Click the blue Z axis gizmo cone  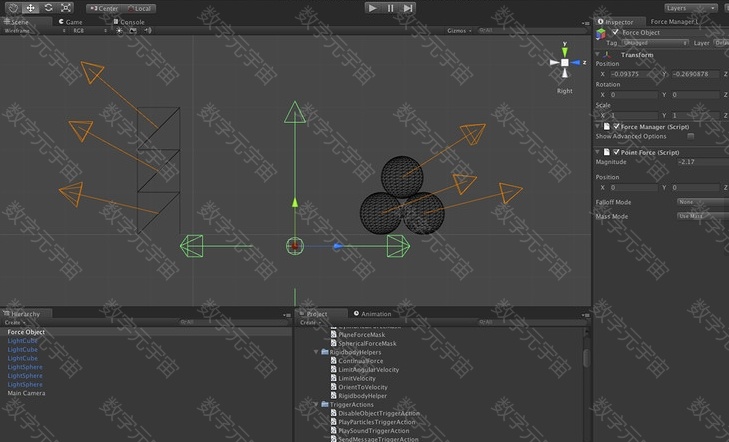pos(576,62)
